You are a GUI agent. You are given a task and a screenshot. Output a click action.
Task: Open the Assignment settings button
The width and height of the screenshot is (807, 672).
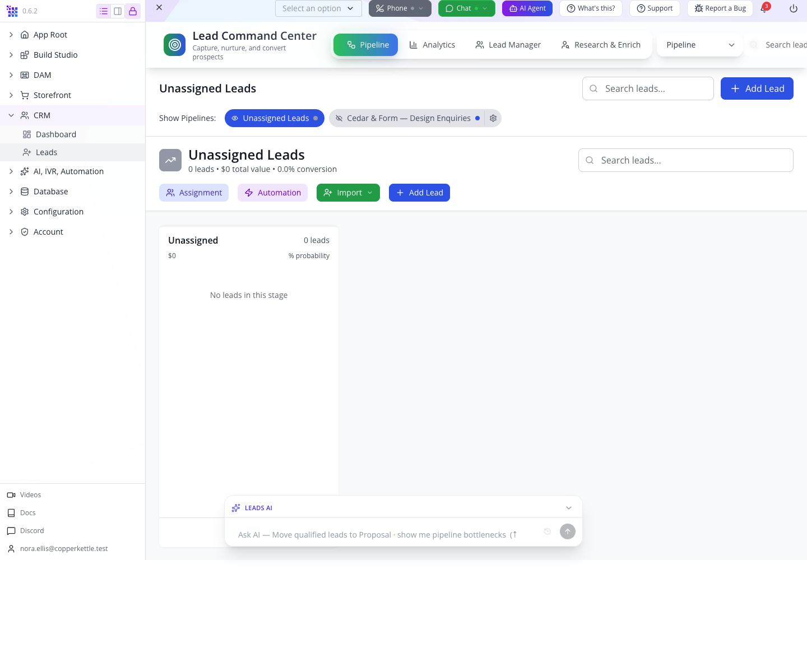pos(194,193)
